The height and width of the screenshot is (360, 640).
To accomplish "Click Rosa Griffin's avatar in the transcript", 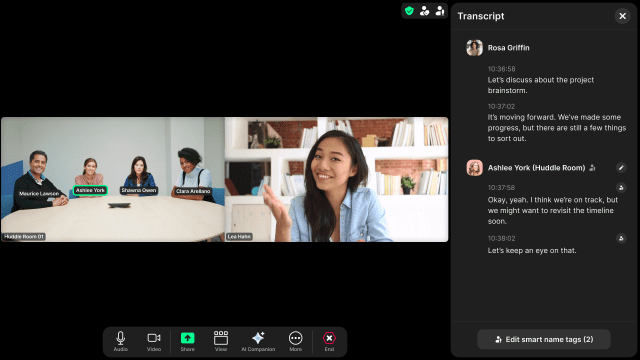I will (x=475, y=48).
